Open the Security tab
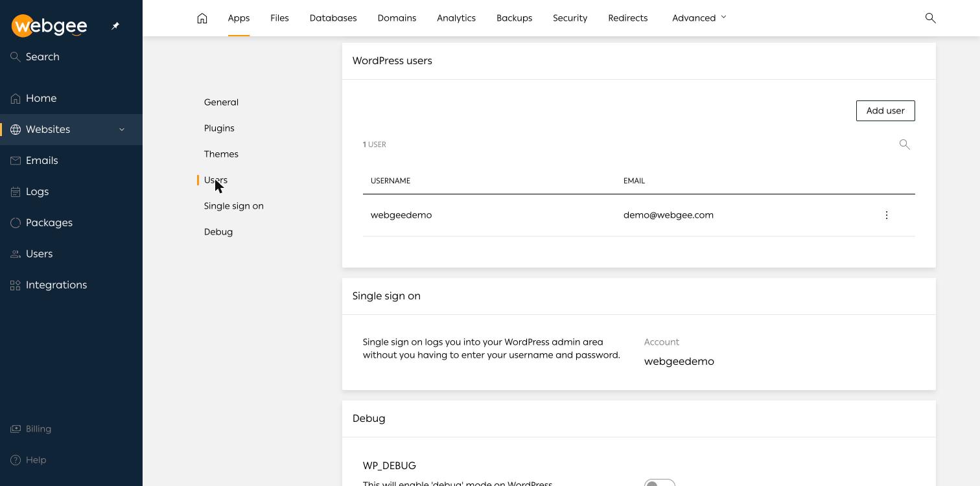The height and width of the screenshot is (486, 980). click(570, 18)
